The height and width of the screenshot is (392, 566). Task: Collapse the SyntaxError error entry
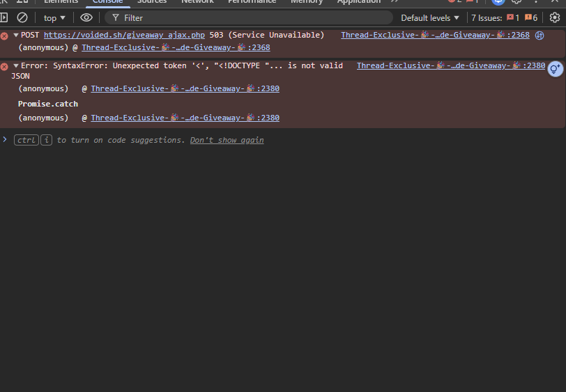point(16,65)
